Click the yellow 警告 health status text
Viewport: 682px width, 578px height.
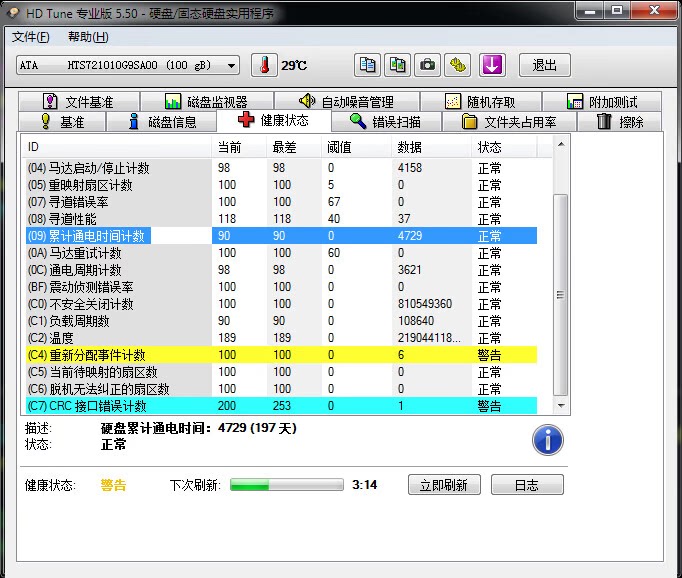(x=113, y=485)
